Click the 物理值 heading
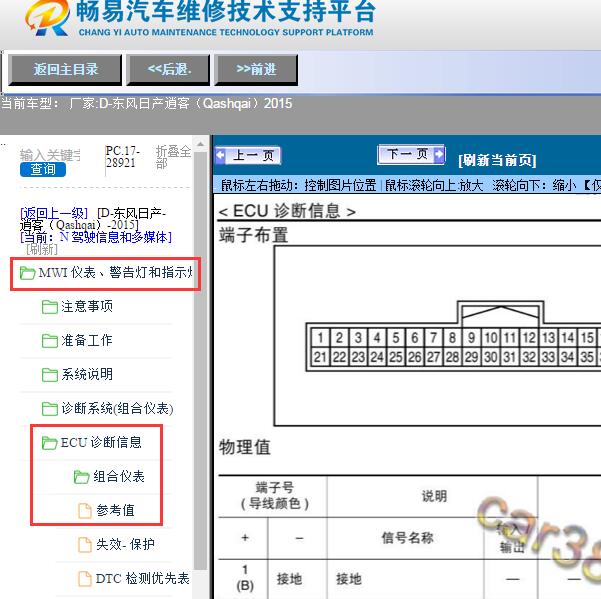 (245, 447)
